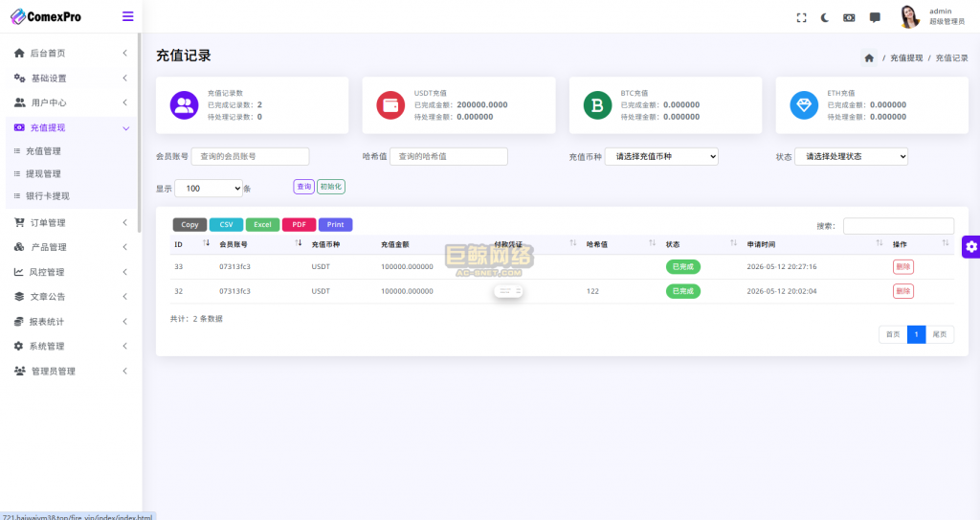The width and height of the screenshot is (980, 520).
Task: Sort by 付款凭证 column arrows
Action: [x=572, y=243]
